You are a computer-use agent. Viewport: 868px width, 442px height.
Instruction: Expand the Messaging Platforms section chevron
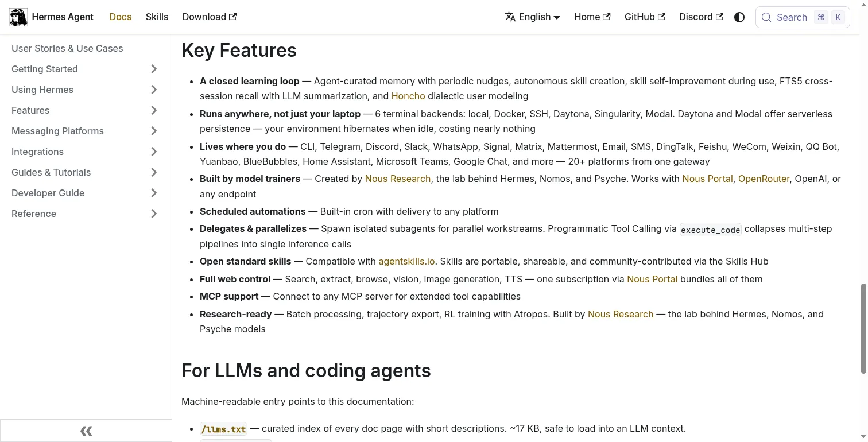[x=154, y=131]
